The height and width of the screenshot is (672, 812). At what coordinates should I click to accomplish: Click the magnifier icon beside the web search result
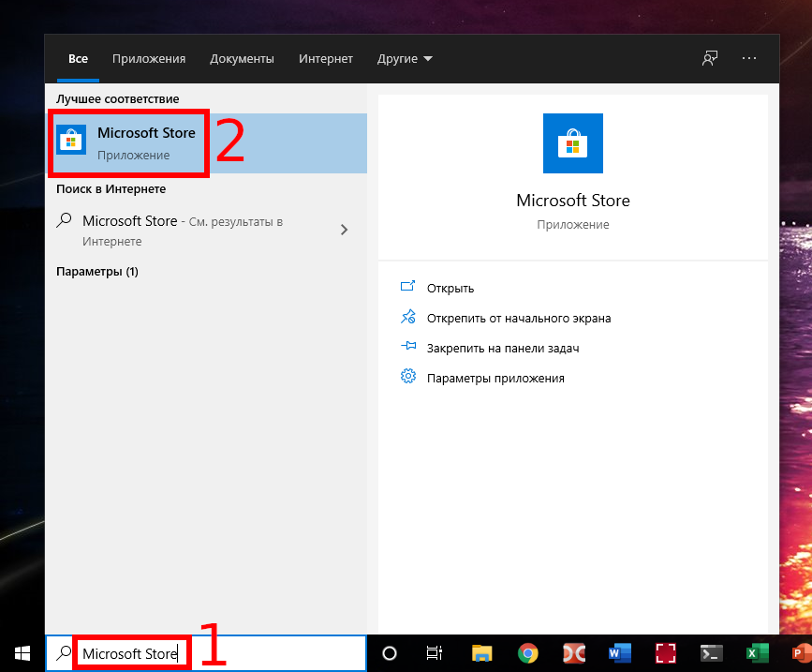64,220
